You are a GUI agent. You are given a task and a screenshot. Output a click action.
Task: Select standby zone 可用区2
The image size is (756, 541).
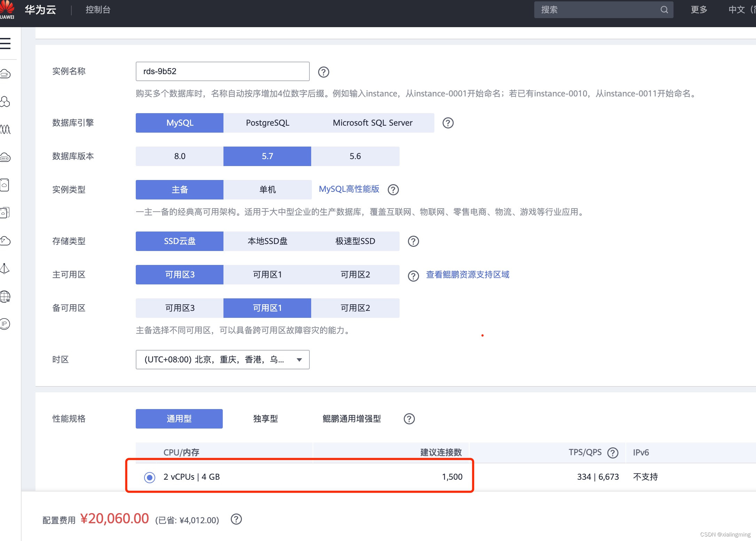tap(355, 308)
